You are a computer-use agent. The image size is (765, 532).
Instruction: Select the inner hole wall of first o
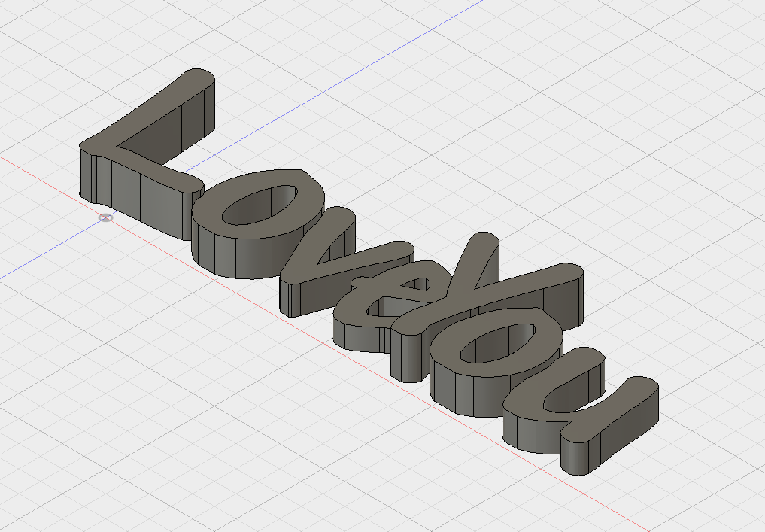[260, 205]
